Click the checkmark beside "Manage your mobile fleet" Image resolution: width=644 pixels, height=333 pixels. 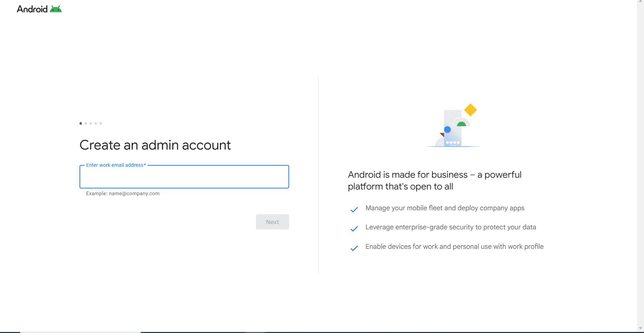click(x=354, y=210)
